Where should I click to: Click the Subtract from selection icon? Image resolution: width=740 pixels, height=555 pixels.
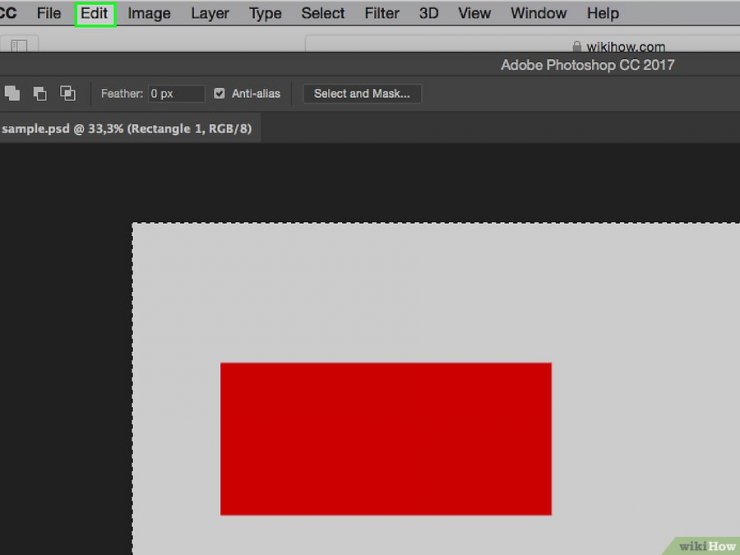point(40,93)
